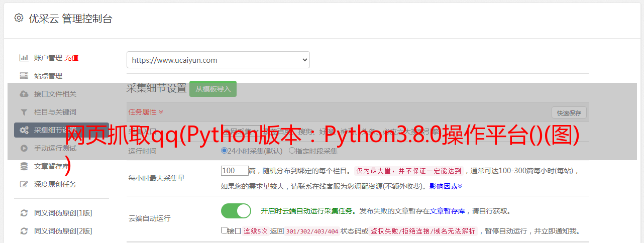Collapse the 任务属性 section chevron
Viewport: 644px width, 243px height.
click(x=161, y=112)
